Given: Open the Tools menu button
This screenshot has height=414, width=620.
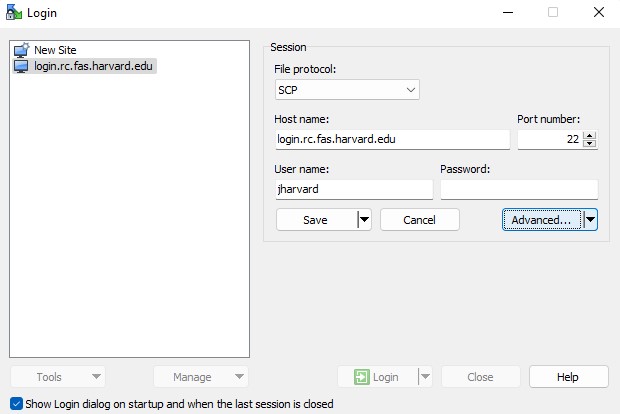Looking at the screenshot, I should tap(57, 377).
